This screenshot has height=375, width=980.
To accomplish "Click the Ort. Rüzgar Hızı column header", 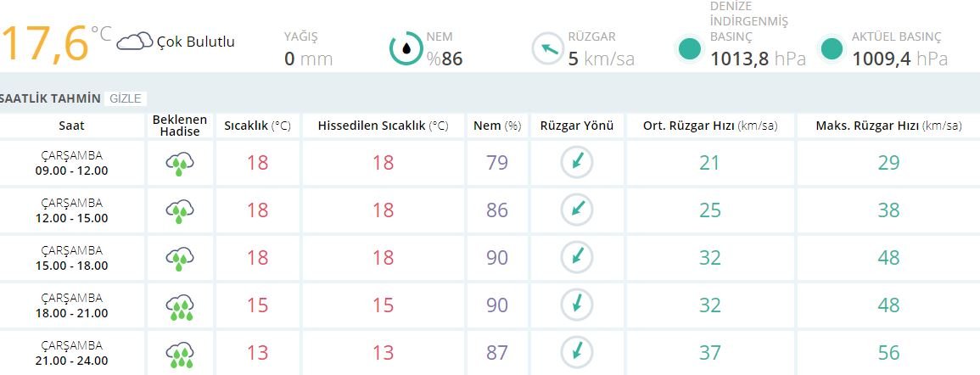I will tap(709, 126).
